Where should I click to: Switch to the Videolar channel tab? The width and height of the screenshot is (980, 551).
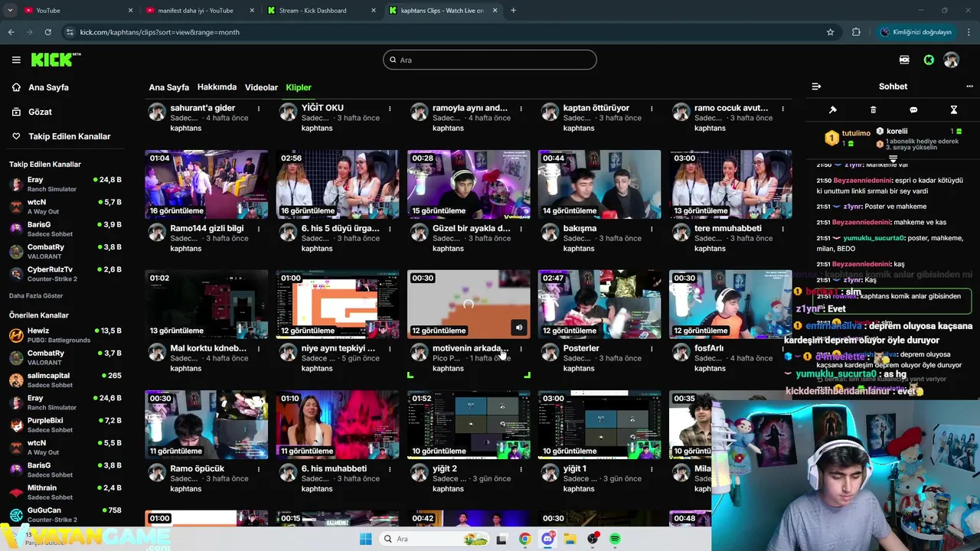point(261,87)
